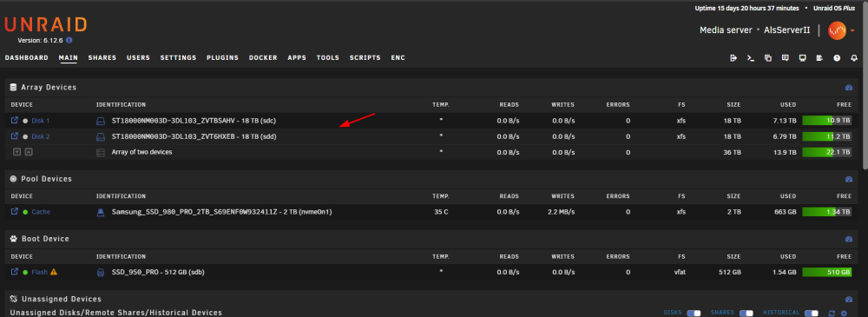Open the system log icon
Screen dimensions: 868x317
(819, 57)
